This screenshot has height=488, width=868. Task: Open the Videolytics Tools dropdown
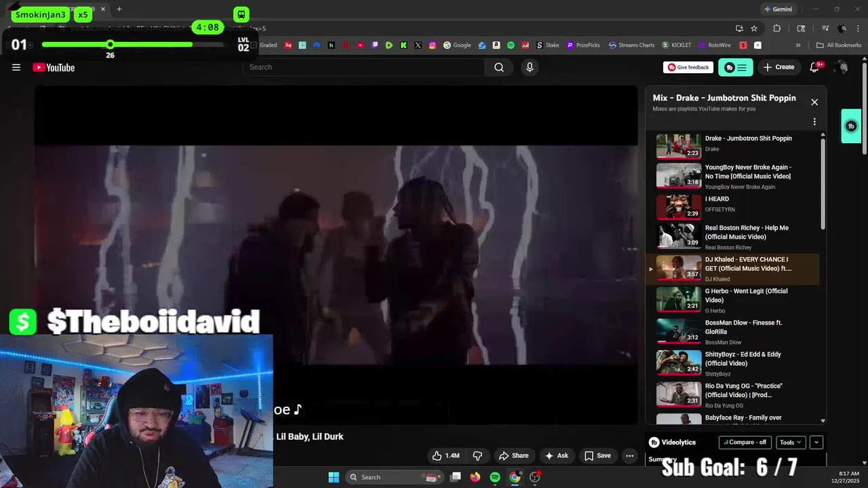coord(791,442)
